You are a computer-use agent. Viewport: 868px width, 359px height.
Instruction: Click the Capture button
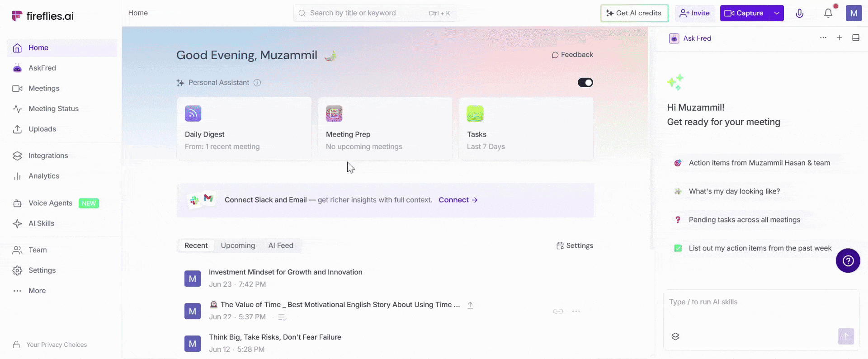pyautogui.click(x=745, y=13)
